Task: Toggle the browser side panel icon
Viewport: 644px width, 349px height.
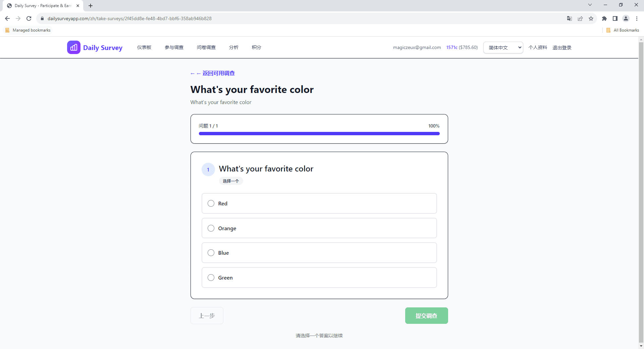Action: coord(615,18)
